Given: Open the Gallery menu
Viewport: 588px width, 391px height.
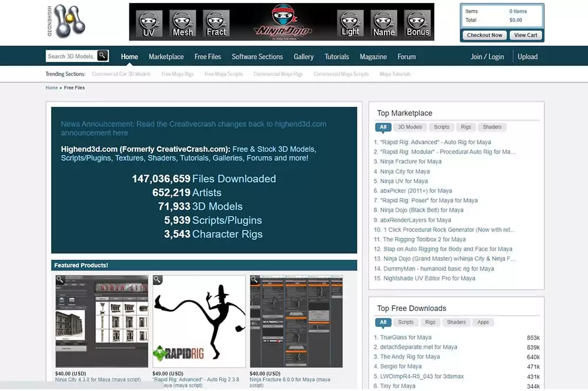Looking at the screenshot, I should tap(304, 56).
